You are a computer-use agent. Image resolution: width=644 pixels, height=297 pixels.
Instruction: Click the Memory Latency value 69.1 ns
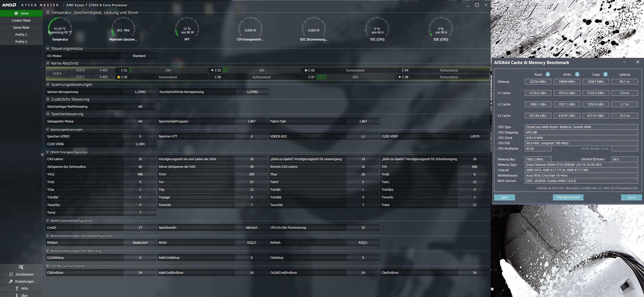(624, 82)
